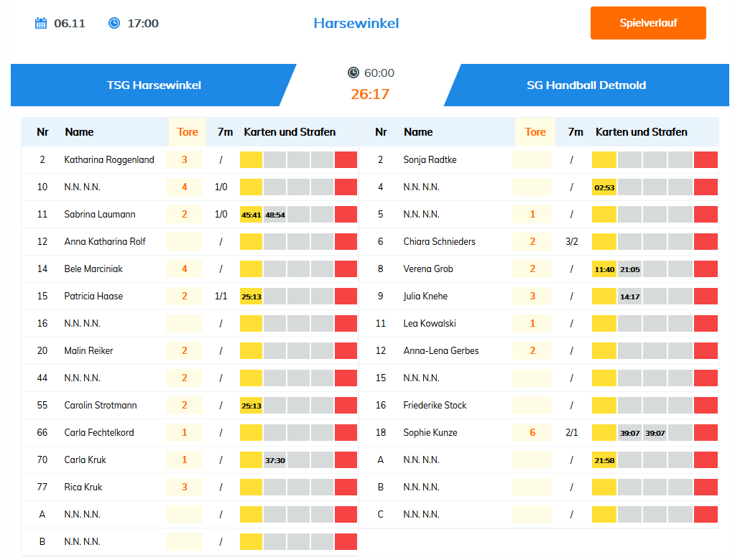Click Carla Kruk's 37:30 penalty marker

point(275,460)
